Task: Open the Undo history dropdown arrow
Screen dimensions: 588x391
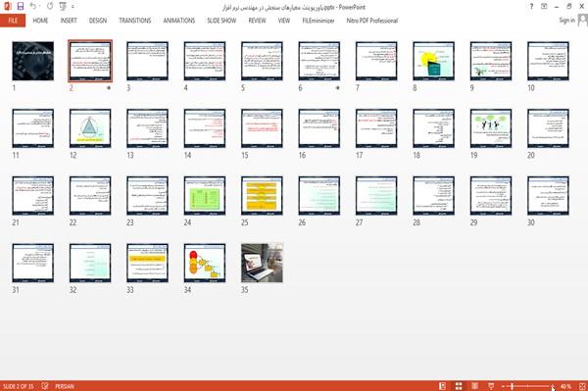Action: click(x=40, y=7)
